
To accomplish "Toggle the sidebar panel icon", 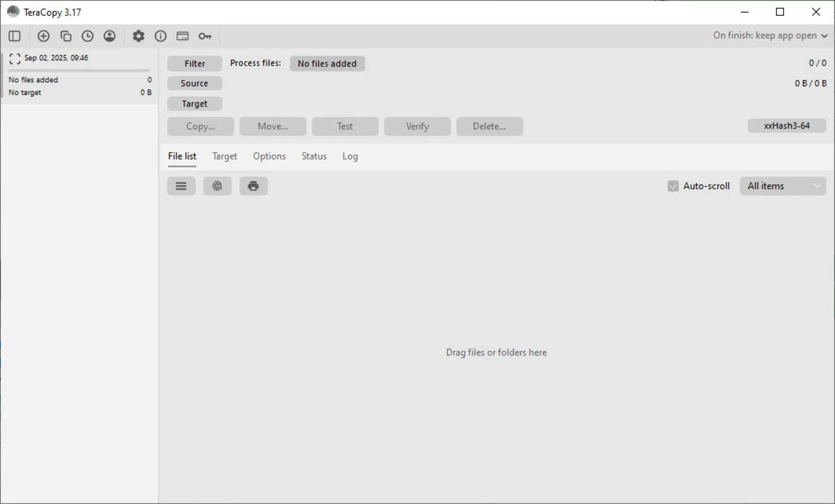I will point(14,36).
